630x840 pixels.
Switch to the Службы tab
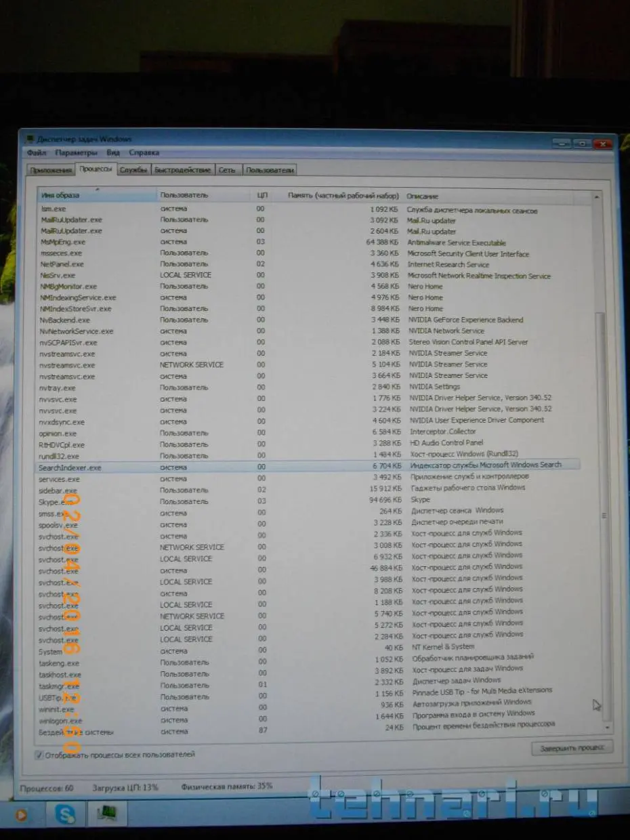133,170
